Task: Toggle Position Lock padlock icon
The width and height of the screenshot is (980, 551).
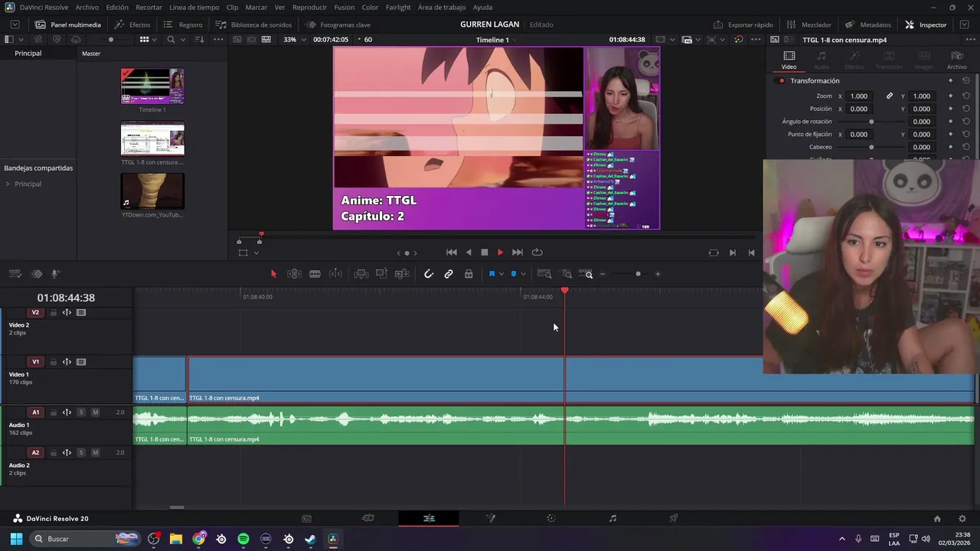Action: click(469, 274)
